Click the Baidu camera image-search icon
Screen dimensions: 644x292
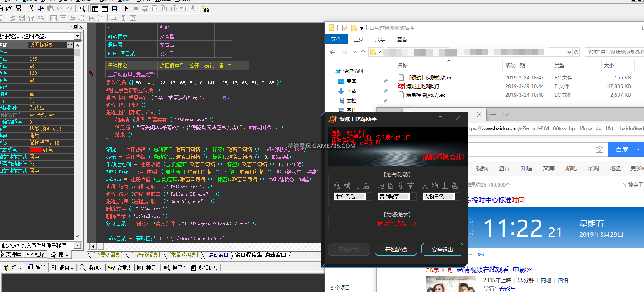point(600,150)
